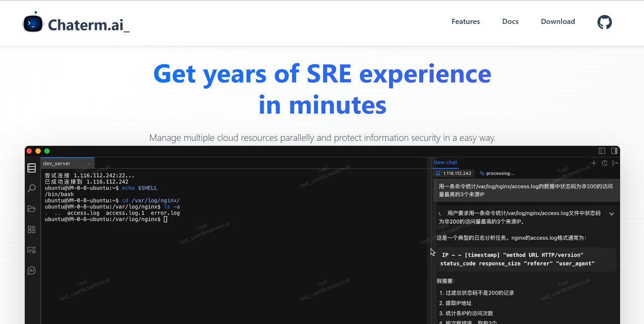The image size is (644, 324).
Task: Open the Docs navigation link
Action: tap(510, 22)
